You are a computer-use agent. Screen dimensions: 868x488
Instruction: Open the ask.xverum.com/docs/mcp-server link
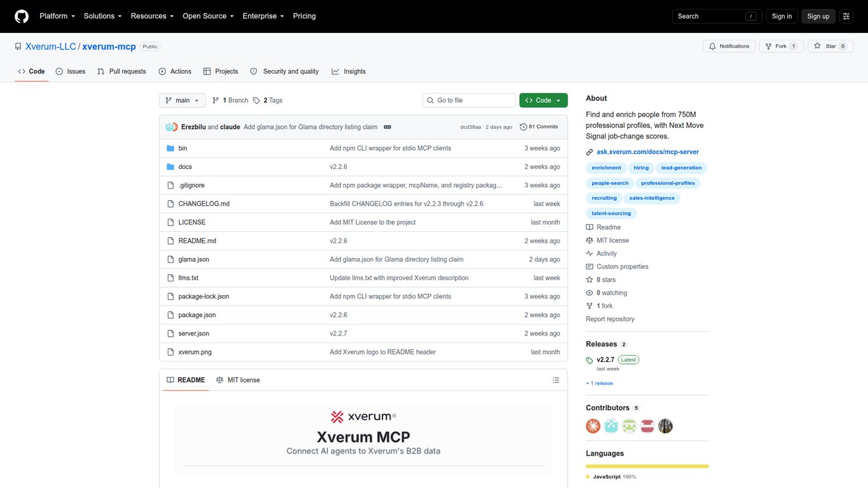pos(648,152)
